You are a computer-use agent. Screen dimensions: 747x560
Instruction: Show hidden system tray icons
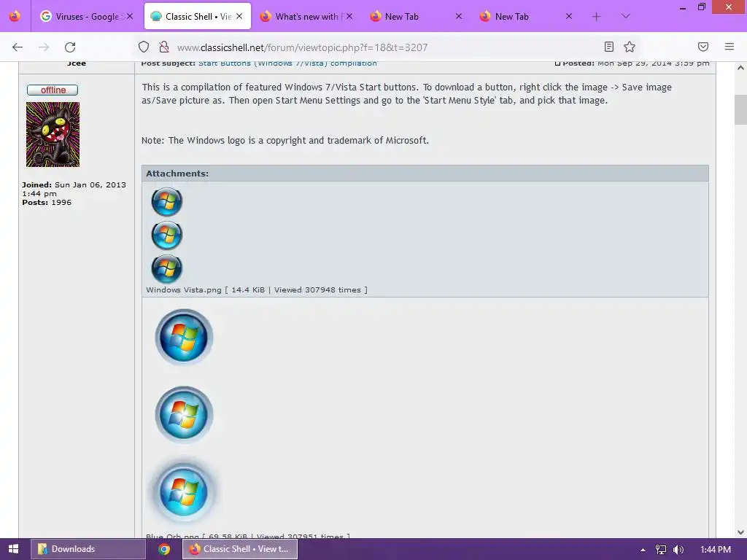tap(643, 550)
